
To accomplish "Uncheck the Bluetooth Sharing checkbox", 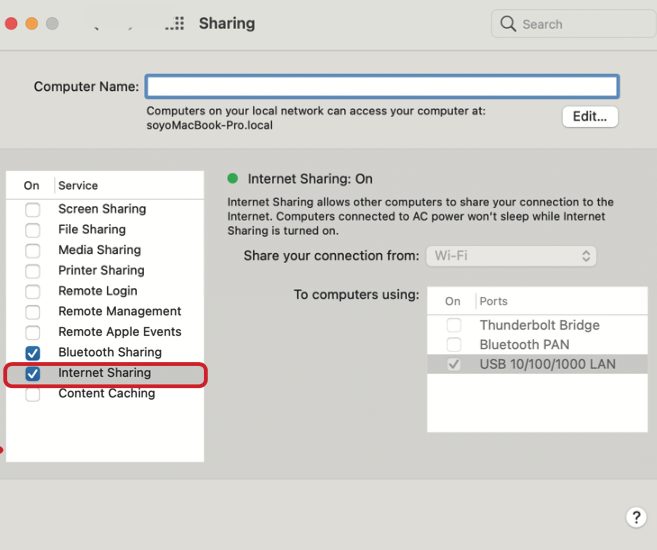I will [33, 353].
